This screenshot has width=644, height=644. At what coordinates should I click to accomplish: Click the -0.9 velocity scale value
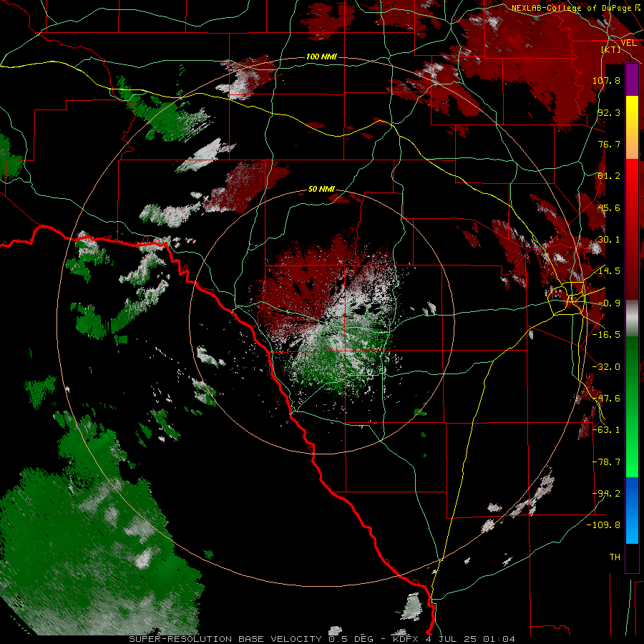click(x=609, y=303)
